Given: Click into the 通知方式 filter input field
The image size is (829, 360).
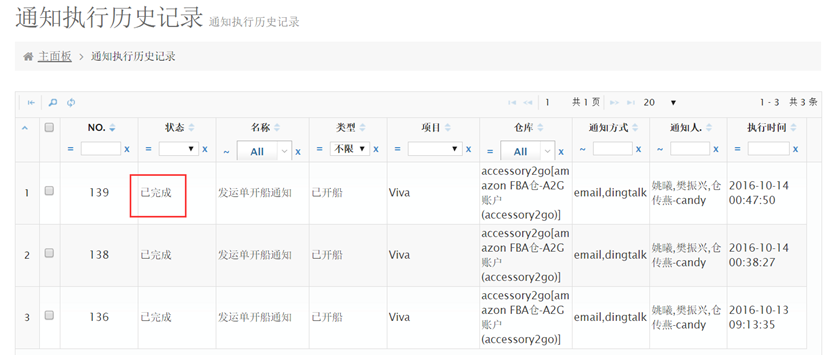Looking at the screenshot, I should [x=613, y=149].
